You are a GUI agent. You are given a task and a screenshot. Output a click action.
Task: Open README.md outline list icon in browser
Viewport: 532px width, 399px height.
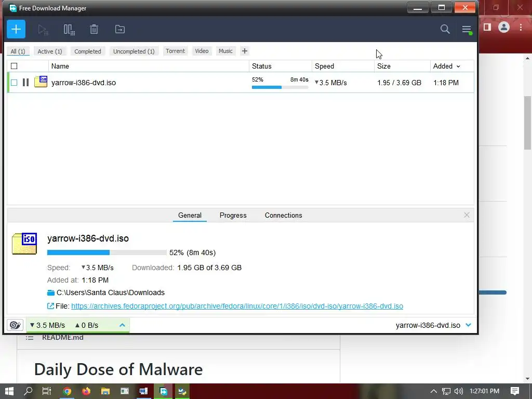pyautogui.click(x=30, y=338)
